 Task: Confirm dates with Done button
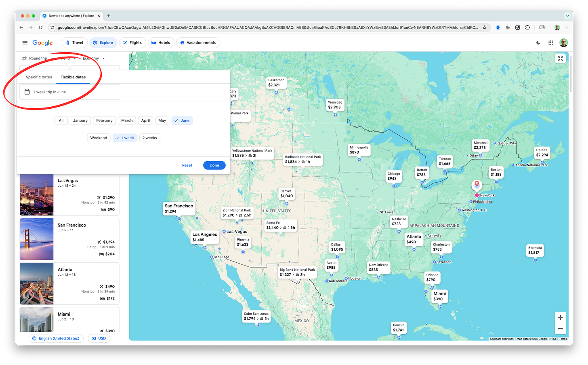coord(214,165)
